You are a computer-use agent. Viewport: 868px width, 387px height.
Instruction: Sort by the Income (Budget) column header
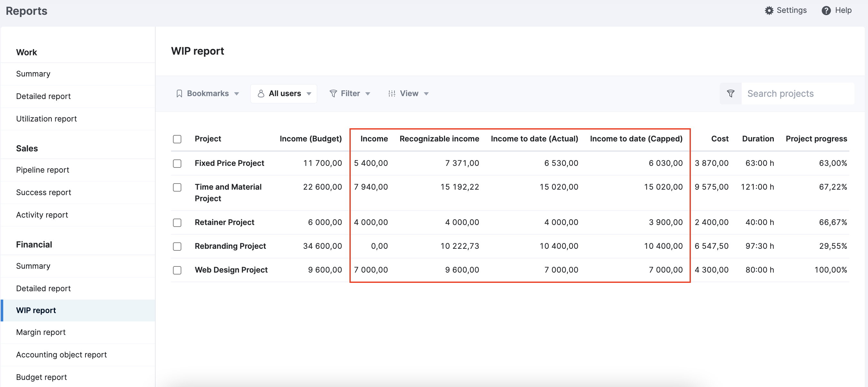click(311, 139)
